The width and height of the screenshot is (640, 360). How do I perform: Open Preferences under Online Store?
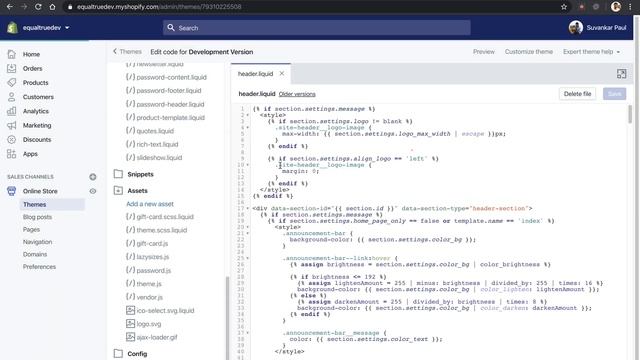click(x=39, y=267)
